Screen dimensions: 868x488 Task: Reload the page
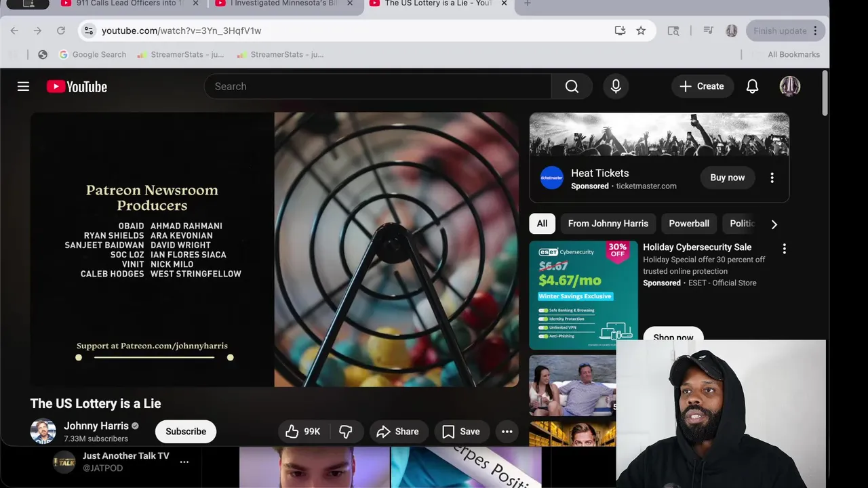(60, 30)
